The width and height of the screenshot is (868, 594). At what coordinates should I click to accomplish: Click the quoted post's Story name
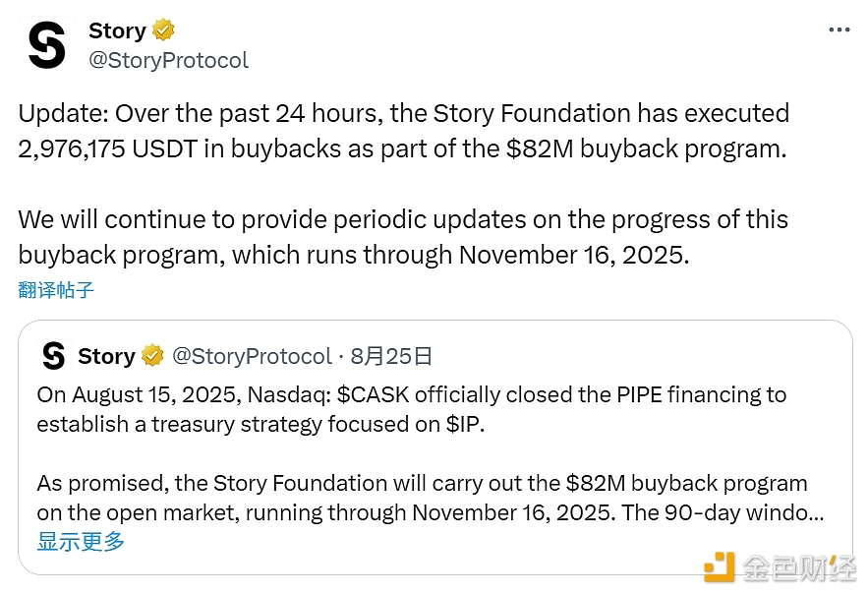[x=106, y=356]
